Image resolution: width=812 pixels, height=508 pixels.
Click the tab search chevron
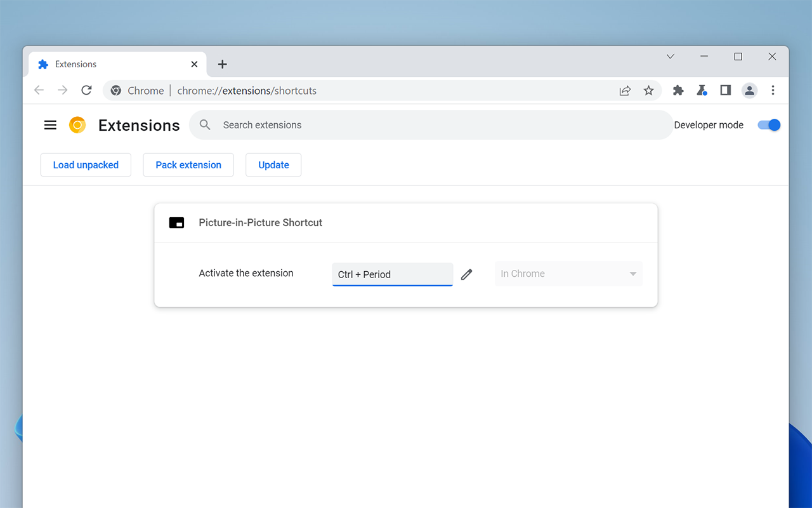point(670,57)
